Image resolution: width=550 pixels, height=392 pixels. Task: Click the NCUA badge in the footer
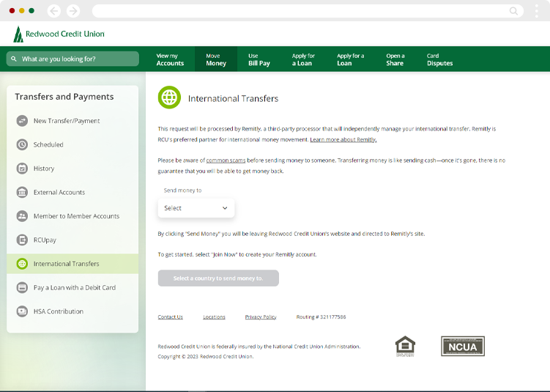pyautogui.click(x=463, y=347)
